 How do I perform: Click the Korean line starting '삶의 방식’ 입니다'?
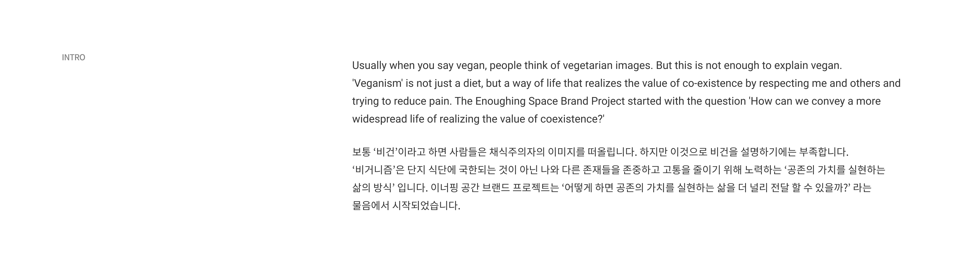[612, 188]
